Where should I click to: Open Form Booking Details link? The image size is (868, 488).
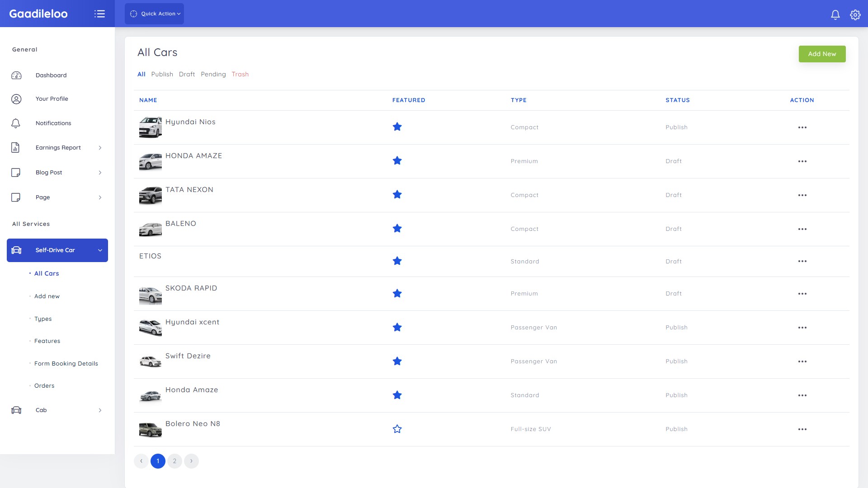tap(66, 364)
